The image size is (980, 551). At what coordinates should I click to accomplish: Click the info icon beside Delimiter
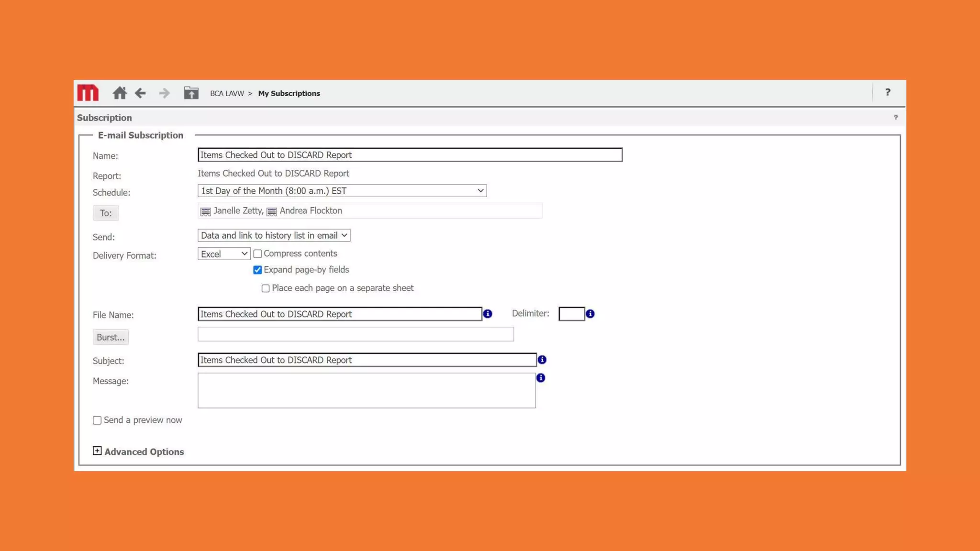(590, 314)
